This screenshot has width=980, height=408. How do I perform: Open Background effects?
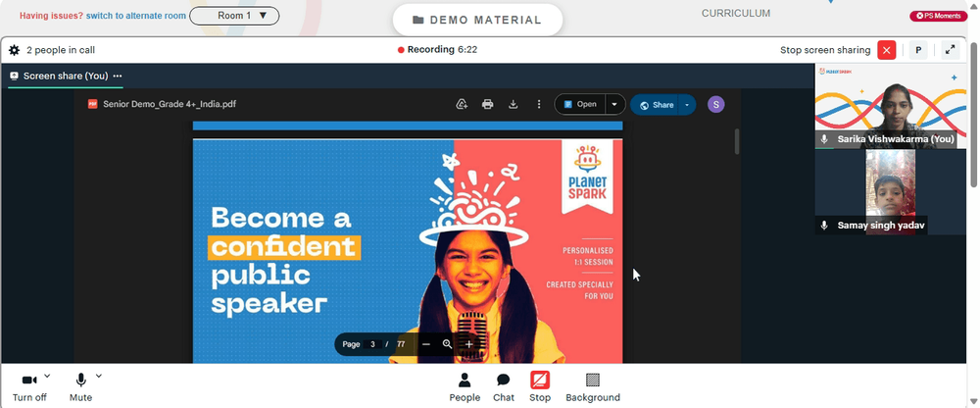[x=593, y=387]
